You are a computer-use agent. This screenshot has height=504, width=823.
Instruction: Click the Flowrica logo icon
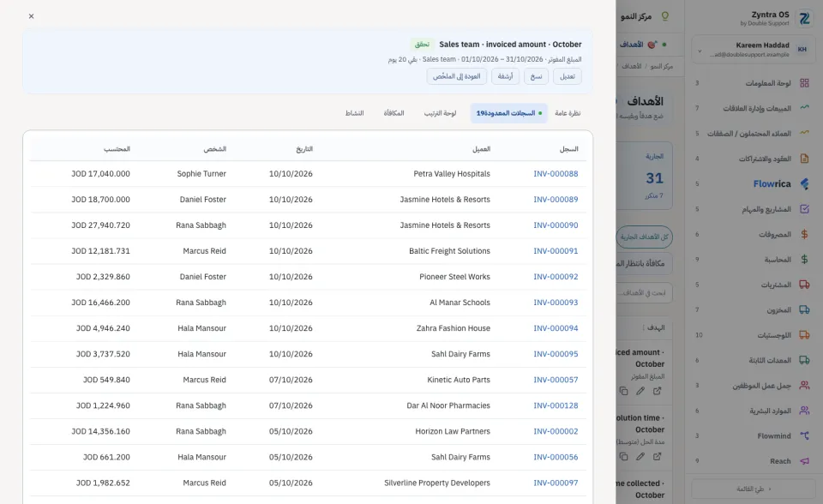pyautogui.click(x=804, y=183)
